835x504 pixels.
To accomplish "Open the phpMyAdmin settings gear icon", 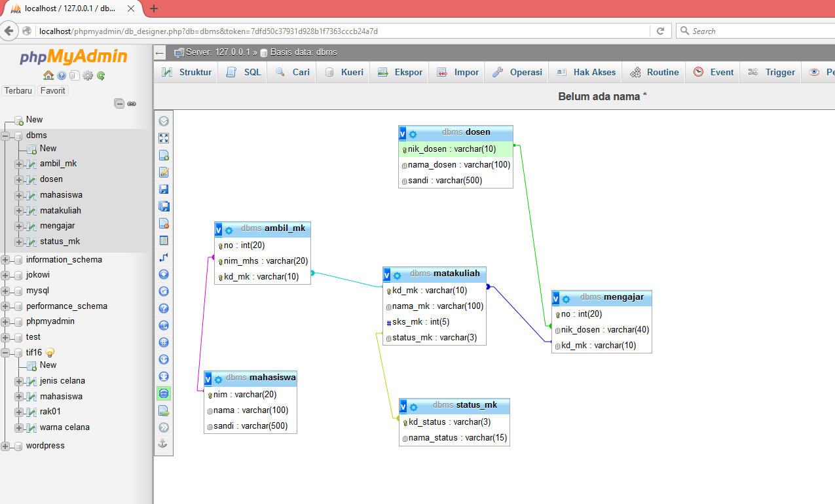I will coord(88,75).
